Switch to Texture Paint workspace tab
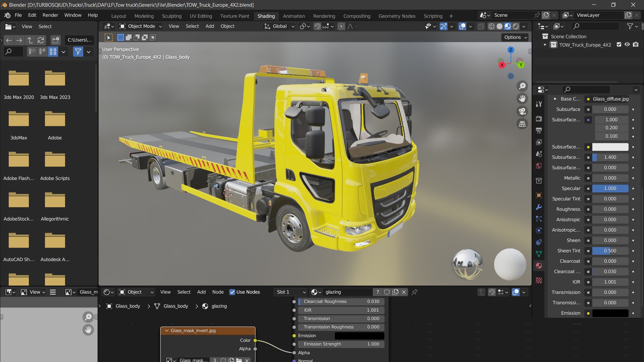 point(234,16)
